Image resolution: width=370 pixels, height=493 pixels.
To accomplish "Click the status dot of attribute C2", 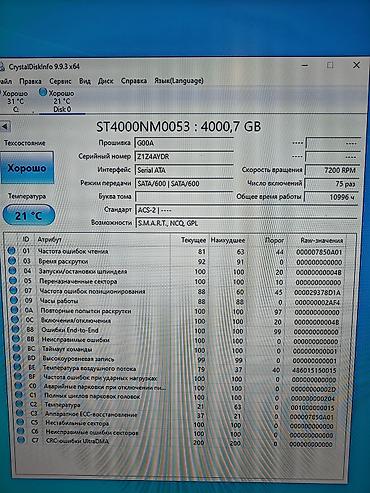I will 20,404.
